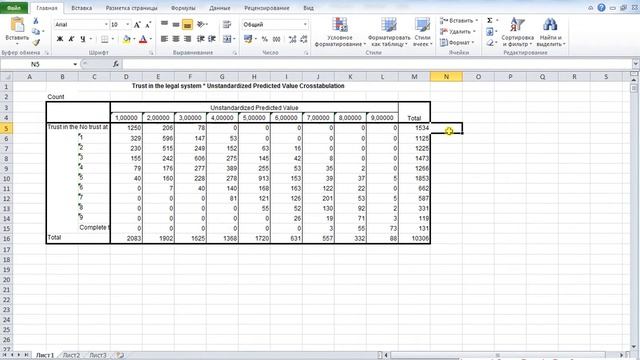Viewport: 640px width, 360px height.
Task: Switch to Разметка страницы tab
Action: (131, 8)
